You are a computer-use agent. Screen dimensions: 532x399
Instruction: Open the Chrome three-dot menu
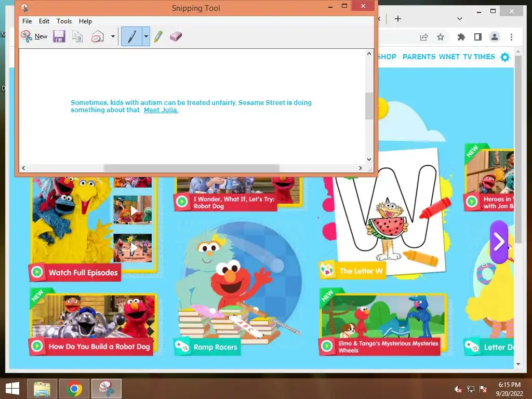tap(511, 37)
